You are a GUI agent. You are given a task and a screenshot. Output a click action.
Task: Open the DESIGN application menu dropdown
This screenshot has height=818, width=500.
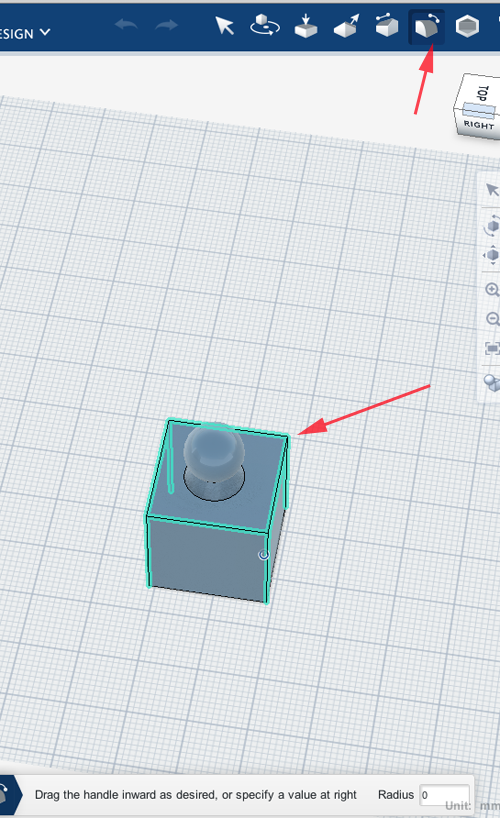tap(25, 33)
